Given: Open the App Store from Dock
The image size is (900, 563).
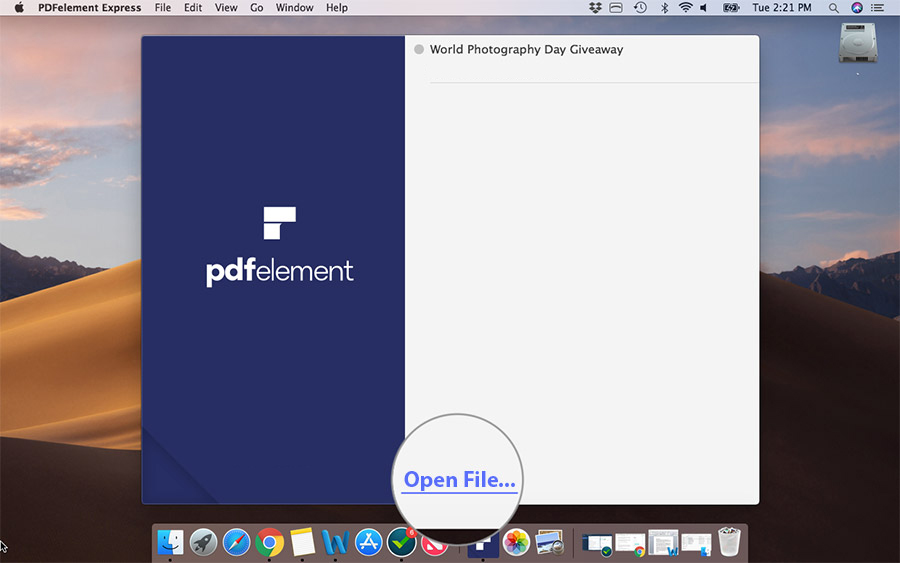Looking at the screenshot, I should pos(368,542).
